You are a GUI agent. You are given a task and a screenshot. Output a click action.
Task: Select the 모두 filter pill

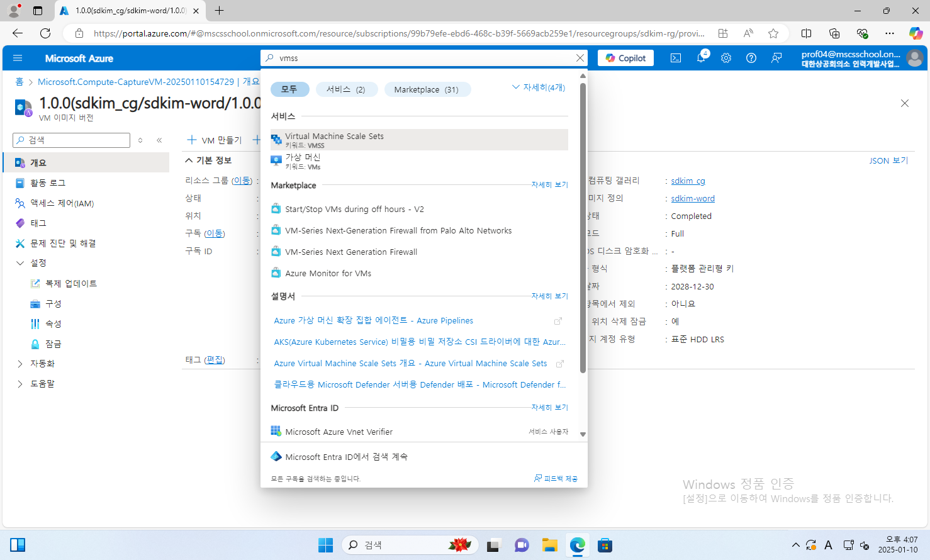[289, 89]
